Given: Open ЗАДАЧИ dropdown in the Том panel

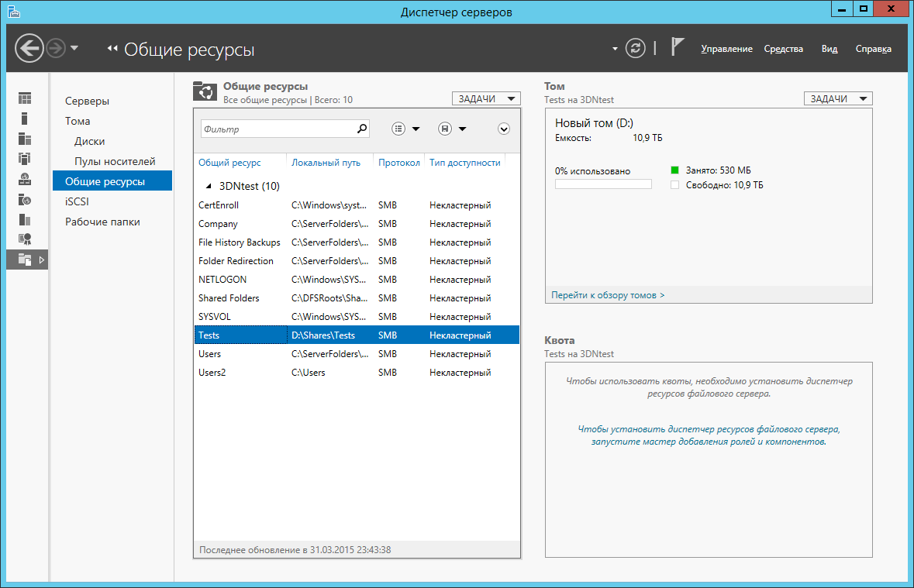Looking at the screenshot, I should [838, 99].
